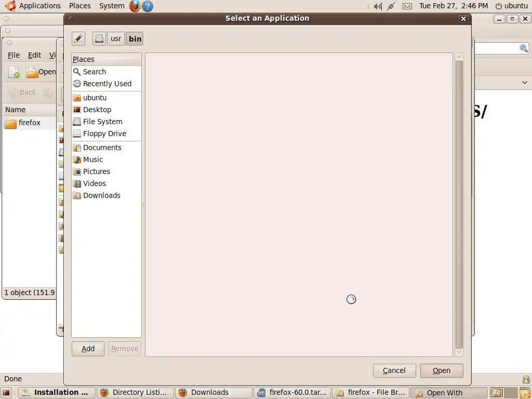The height and width of the screenshot is (399, 532).
Task: Click the Open button in dialog
Action: pyautogui.click(x=442, y=370)
